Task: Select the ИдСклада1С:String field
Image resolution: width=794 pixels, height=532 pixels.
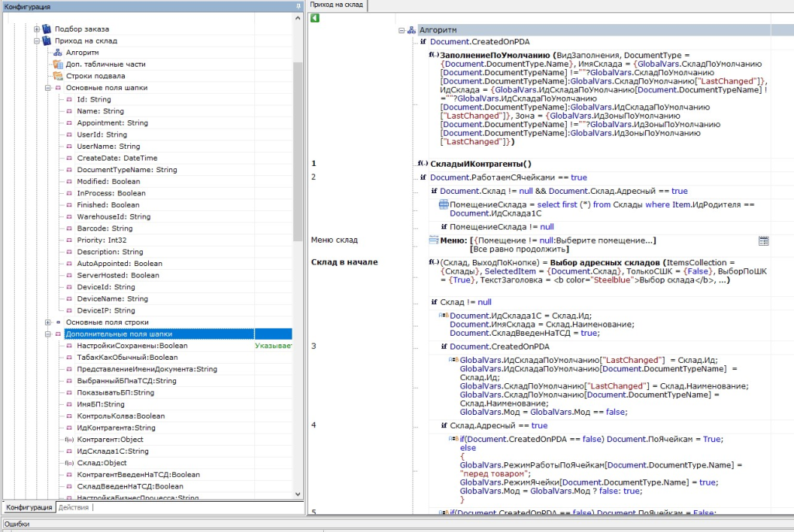Action: tap(112, 451)
